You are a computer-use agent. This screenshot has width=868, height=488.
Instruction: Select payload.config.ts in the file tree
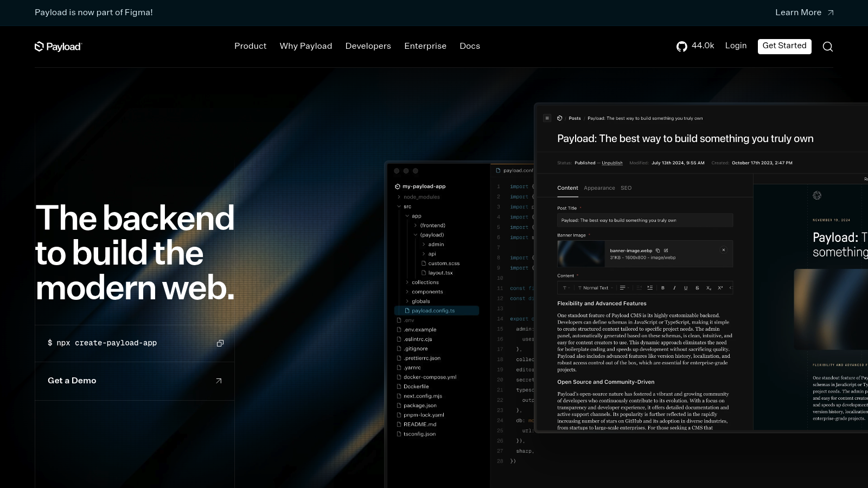[x=437, y=311]
